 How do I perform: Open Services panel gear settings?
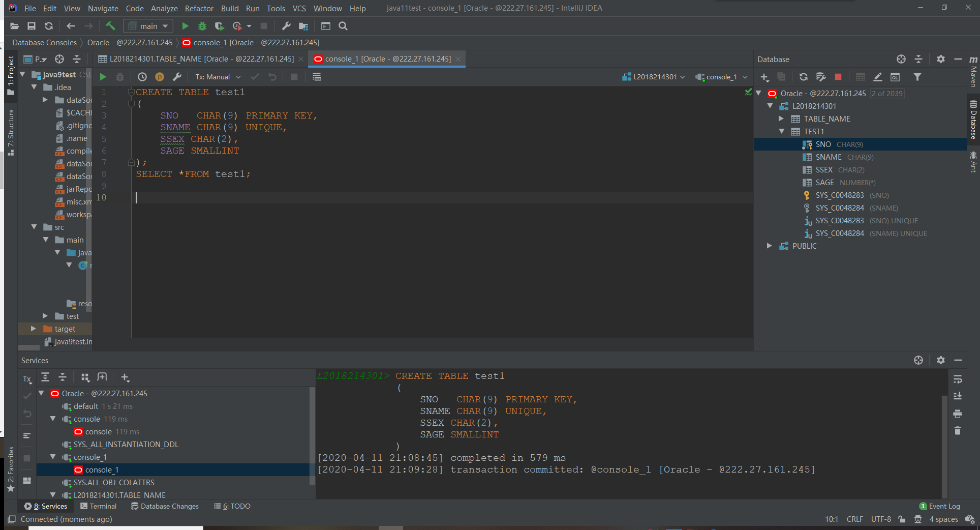point(941,360)
